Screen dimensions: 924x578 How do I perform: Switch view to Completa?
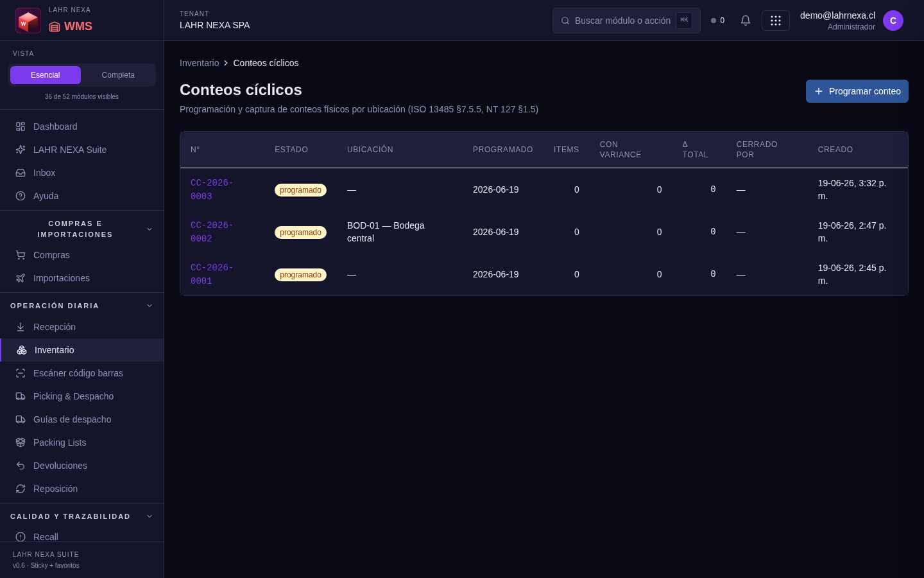(118, 75)
